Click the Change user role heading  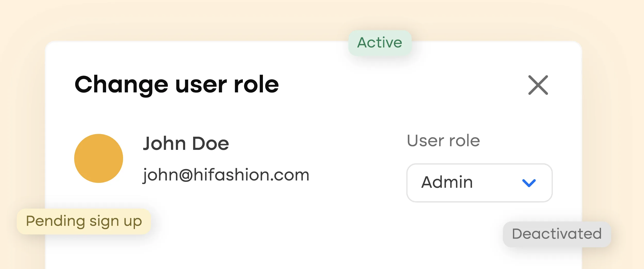click(x=177, y=85)
